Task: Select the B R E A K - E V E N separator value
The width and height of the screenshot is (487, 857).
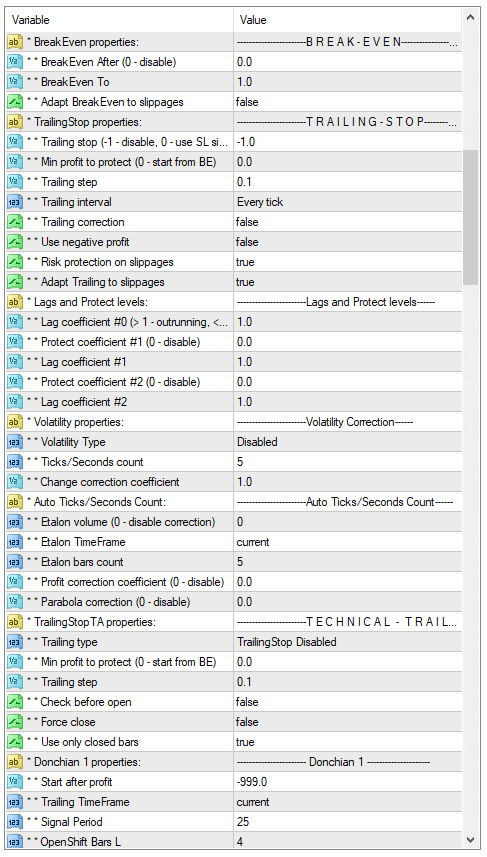Action: pyautogui.click(x=348, y=42)
